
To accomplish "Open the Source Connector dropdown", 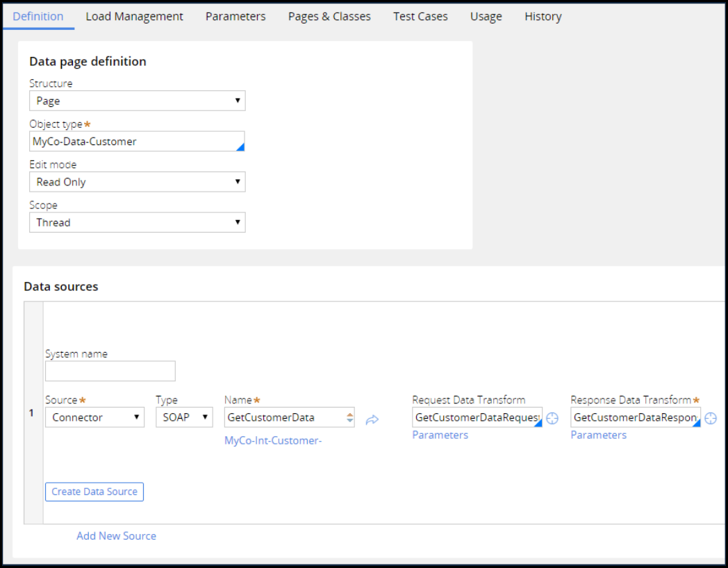I will tap(94, 417).
